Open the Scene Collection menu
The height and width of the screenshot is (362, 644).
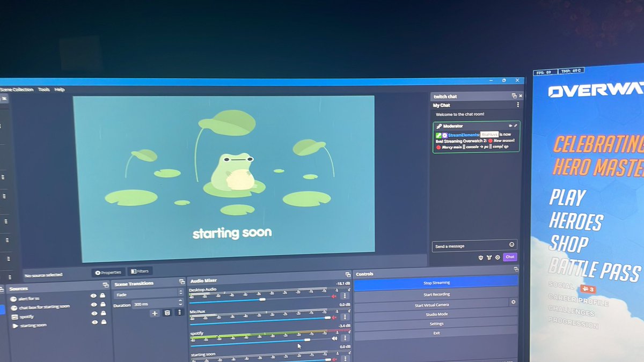pos(17,90)
